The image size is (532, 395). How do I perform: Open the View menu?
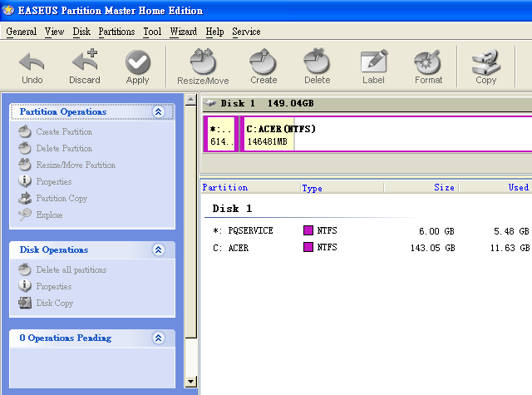click(54, 32)
